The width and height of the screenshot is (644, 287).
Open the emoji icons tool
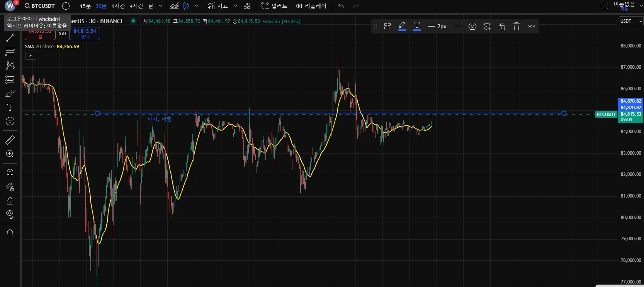tap(10, 121)
